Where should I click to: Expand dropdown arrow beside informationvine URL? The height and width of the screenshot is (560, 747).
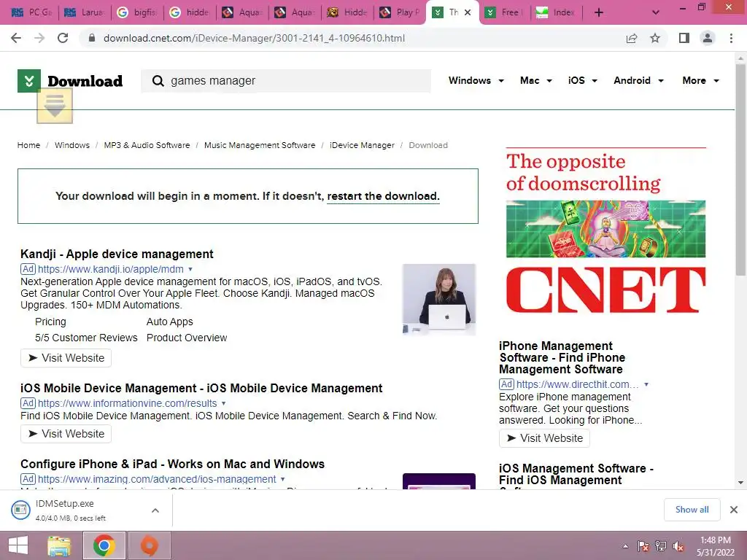pyautogui.click(x=223, y=403)
